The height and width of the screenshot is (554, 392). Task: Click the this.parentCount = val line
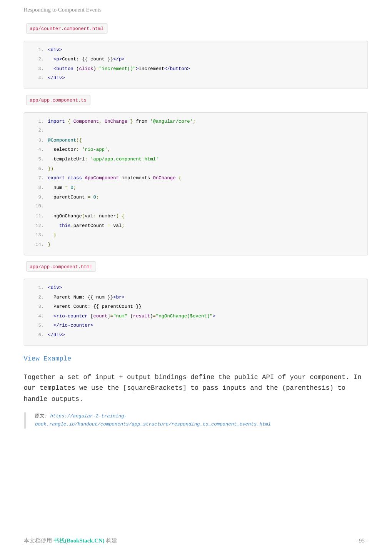click(x=92, y=225)
